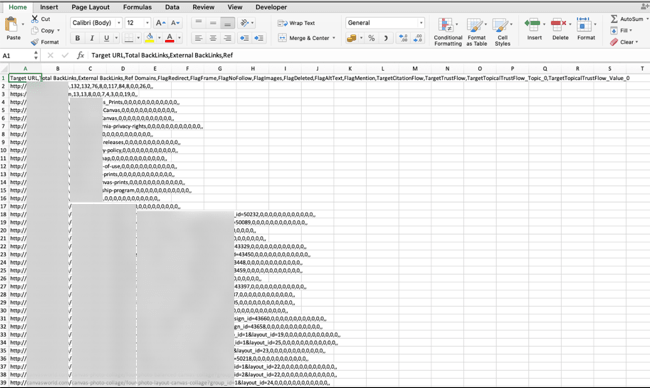Click the A1 name box
Image resolution: width=650 pixels, height=388 pixels.
coord(17,55)
